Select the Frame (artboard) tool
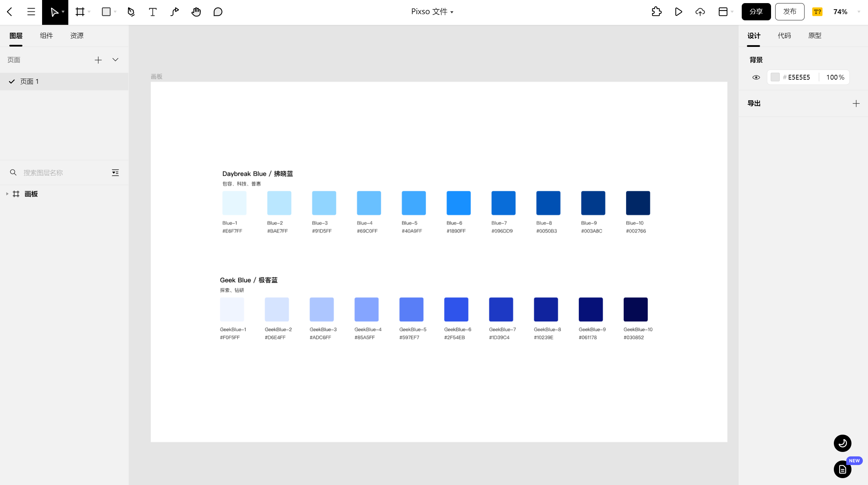Viewport: 868px width, 485px height. pyautogui.click(x=80, y=12)
